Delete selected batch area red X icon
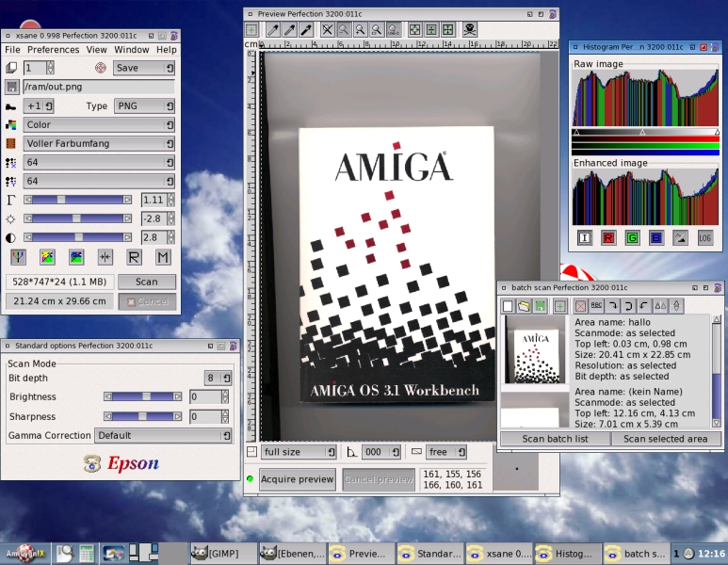The height and width of the screenshot is (565, 728). coord(580,306)
